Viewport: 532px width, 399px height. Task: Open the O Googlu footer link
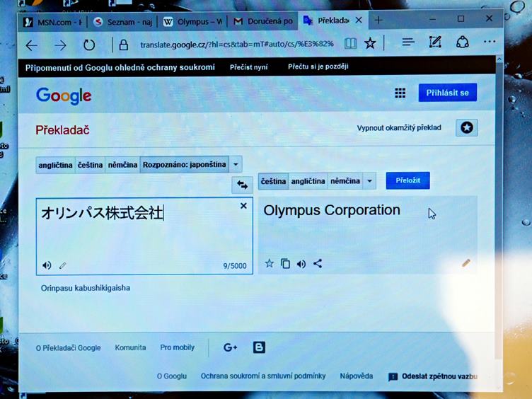pos(172,376)
